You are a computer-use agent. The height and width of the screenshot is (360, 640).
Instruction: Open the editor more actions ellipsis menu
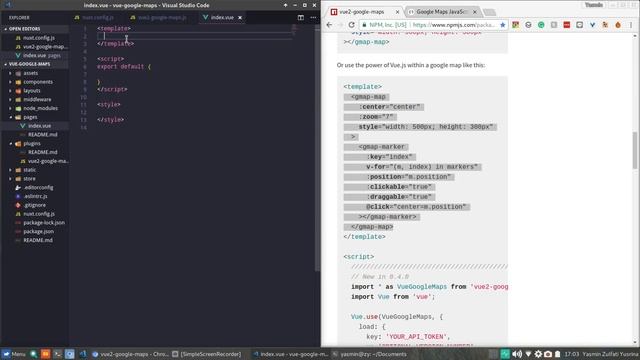pyautogui.click(x=313, y=18)
